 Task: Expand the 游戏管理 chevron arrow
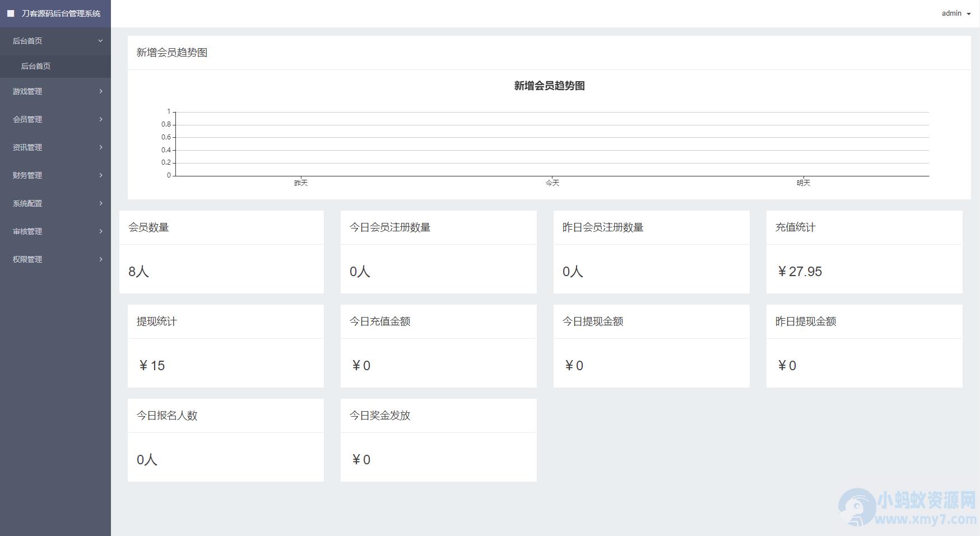101,91
